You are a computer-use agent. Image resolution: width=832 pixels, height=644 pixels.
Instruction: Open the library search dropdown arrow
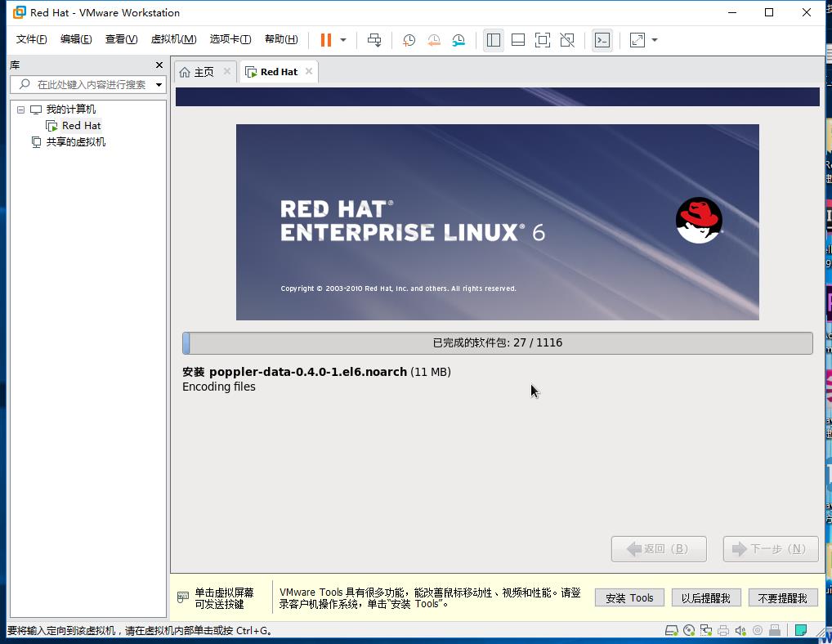click(159, 85)
